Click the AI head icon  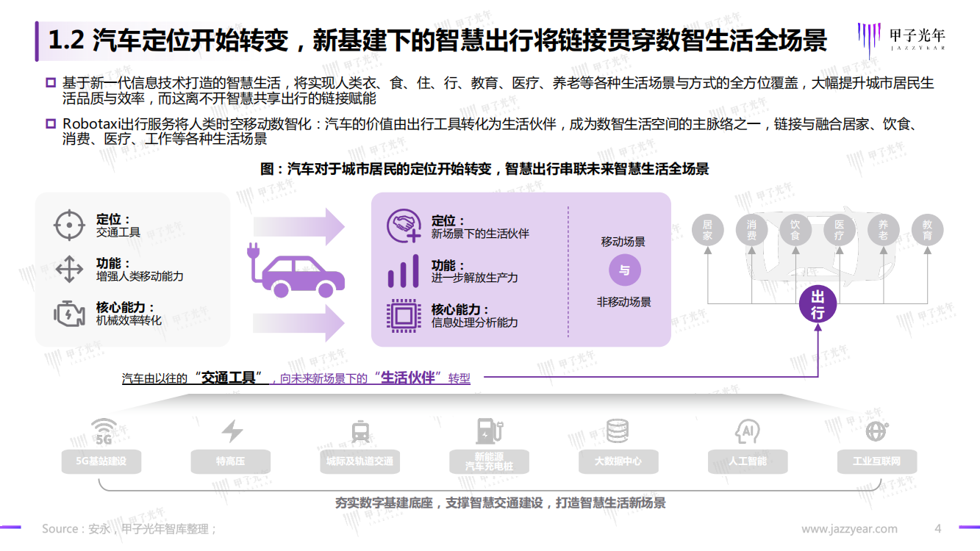pyautogui.click(x=747, y=431)
